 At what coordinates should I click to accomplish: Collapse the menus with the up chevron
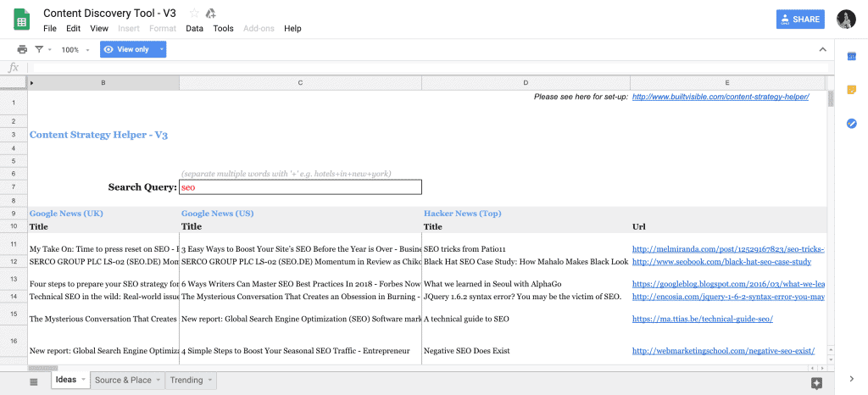(822, 49)
